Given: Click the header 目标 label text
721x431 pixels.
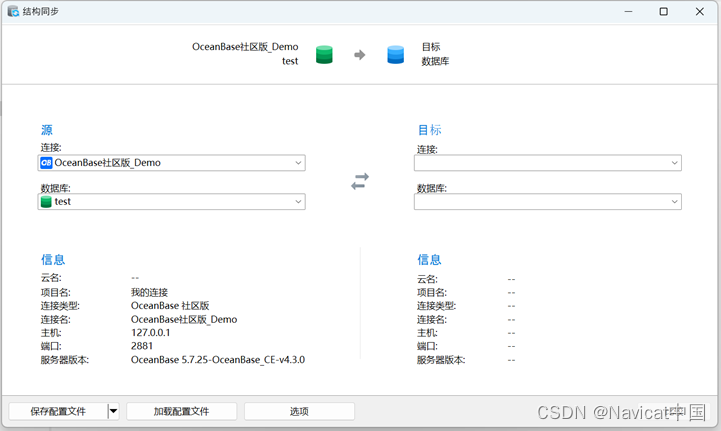Looking at the screenshot, I should point(431,47).
